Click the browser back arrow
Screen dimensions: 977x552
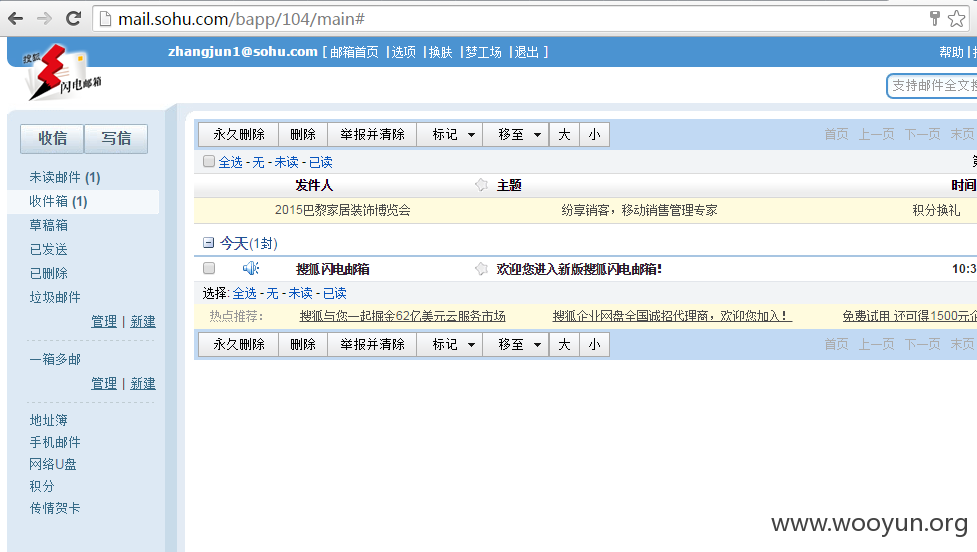[16, 19]
